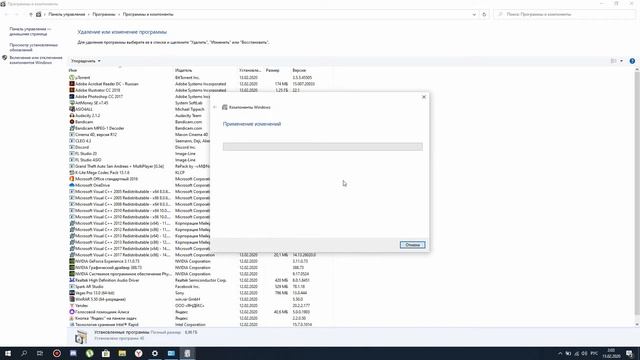This screenshot has width=640, height=360.
Task: Open the Windows Start menu
Action: click(x=8, y=353)
